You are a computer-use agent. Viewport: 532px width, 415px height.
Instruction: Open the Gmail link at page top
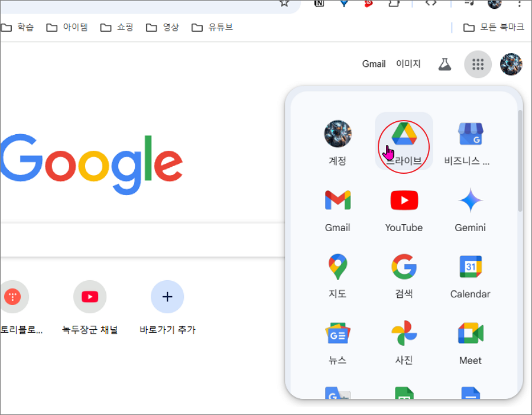click(x=374, y=64)
